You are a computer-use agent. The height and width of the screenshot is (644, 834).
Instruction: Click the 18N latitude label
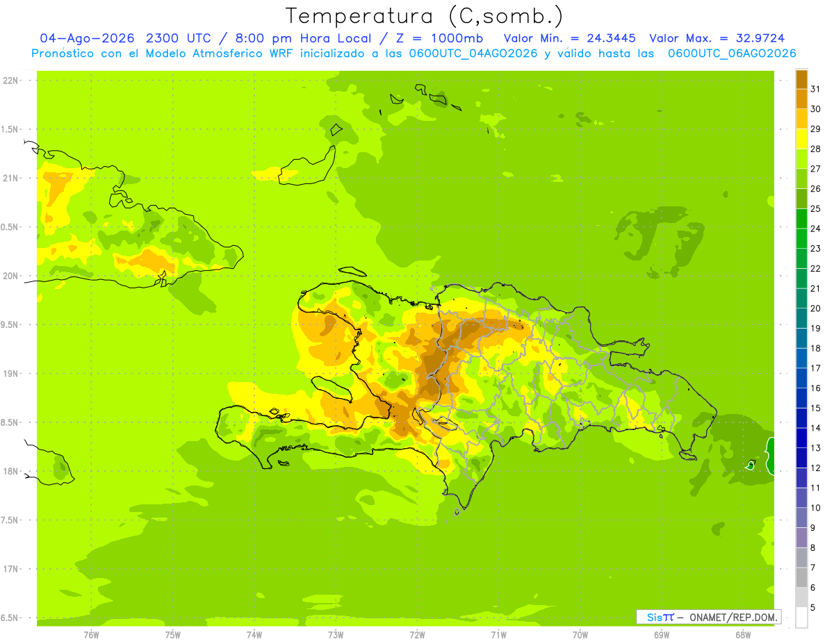[x=10, y=471]
